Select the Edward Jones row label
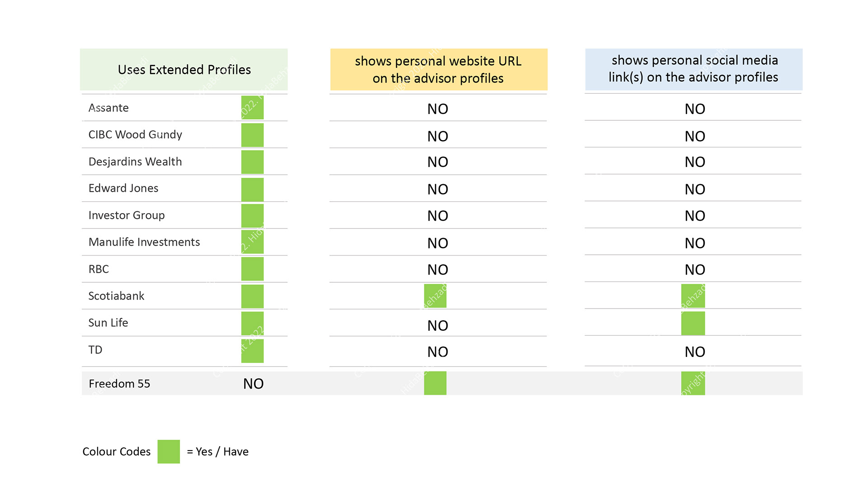 click(x=123, y=188)
